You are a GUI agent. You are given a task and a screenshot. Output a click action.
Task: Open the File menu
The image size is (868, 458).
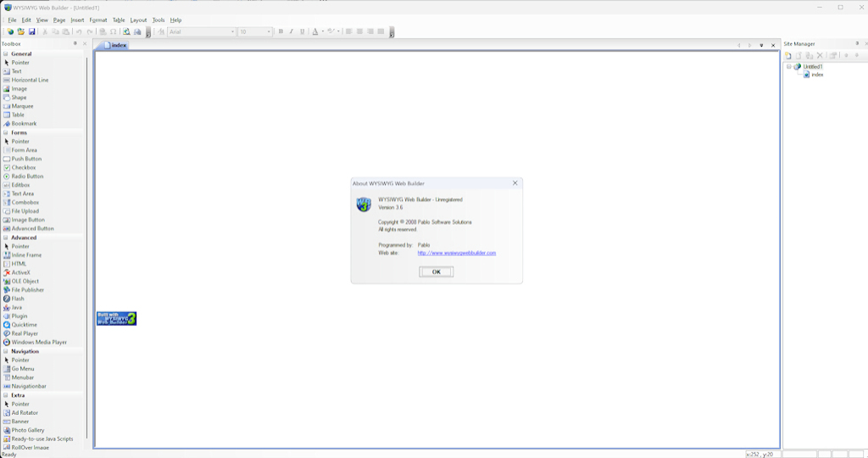pyautogui.click(x=12, y=20)
